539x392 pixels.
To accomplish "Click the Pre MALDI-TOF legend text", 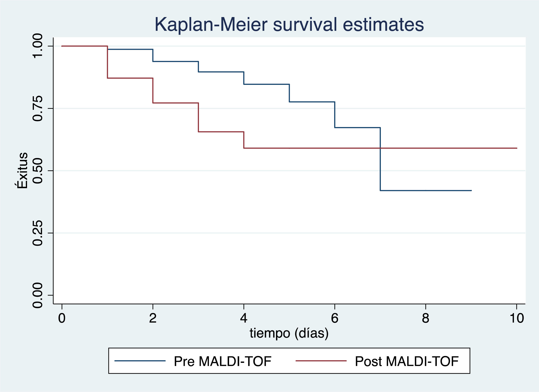I will pyautogui.click(x=222, y=361).
